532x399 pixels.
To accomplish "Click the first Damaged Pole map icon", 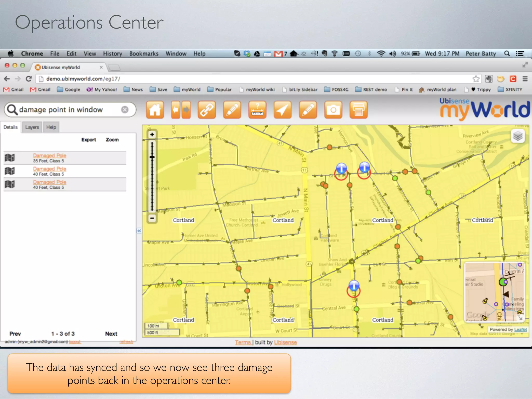I will point(10,157).
